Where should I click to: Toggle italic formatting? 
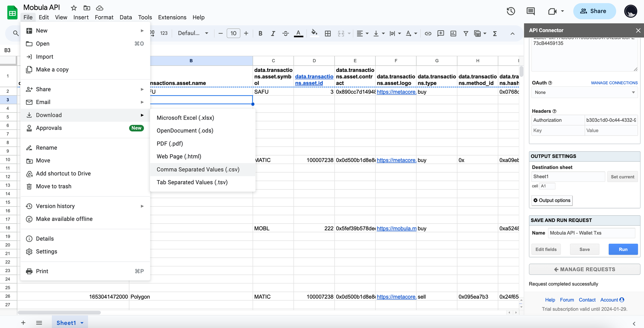(x=273, y=33)
